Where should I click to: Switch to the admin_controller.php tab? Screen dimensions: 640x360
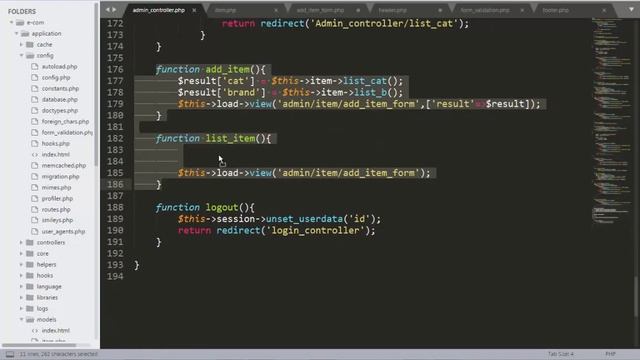[x=159, y=10]
